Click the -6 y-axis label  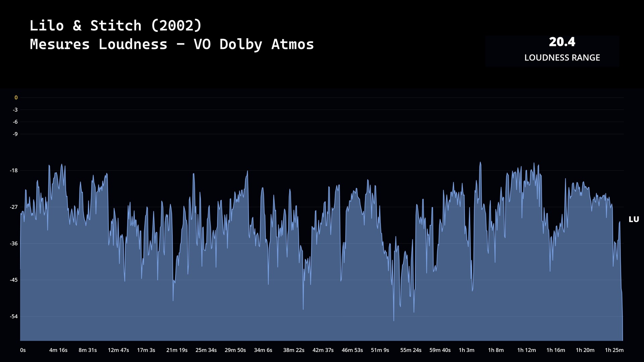tap(15, 122)
